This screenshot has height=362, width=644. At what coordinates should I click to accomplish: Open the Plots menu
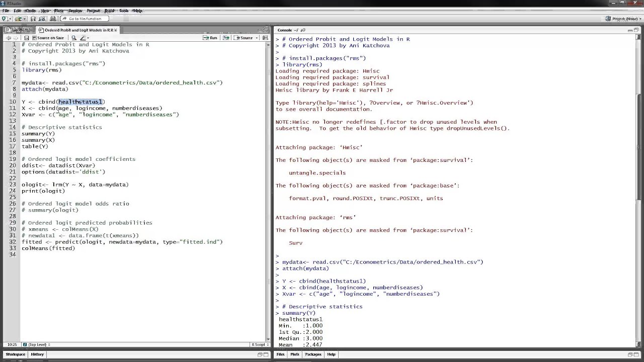59,11
